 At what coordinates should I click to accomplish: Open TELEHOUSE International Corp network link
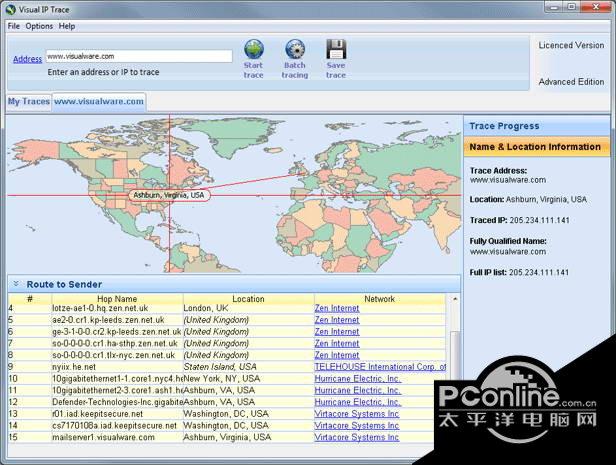[380, 367]
